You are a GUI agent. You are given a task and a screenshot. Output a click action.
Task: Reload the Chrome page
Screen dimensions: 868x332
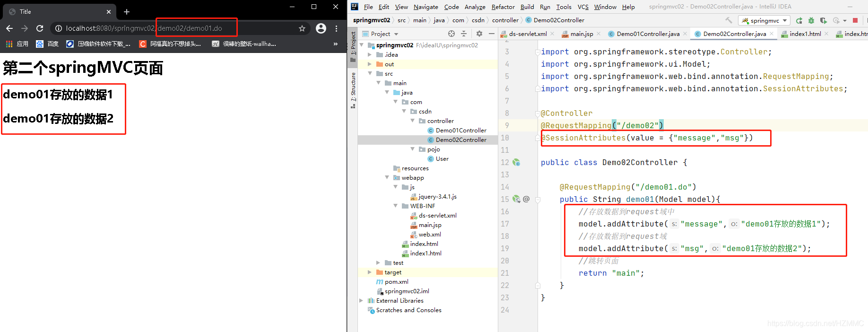[40, 28]
